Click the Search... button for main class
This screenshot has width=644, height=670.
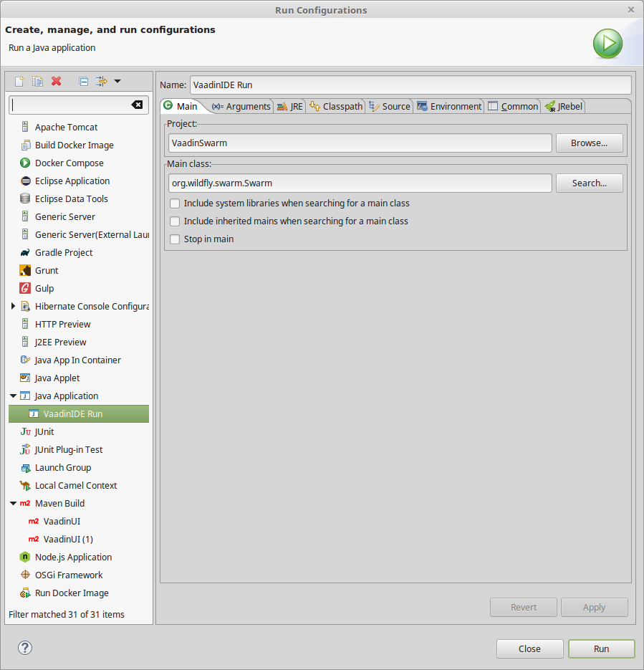pyautogui.click(x=589, y=183)
